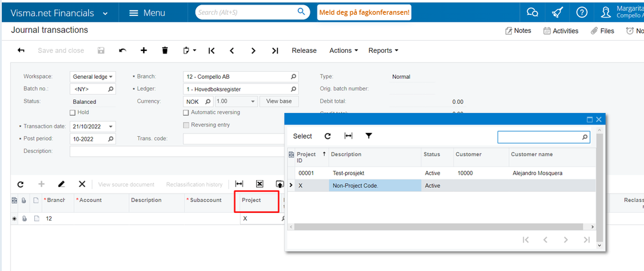Toggle the Hold checkbox
This screenshot has height=271, width=644.
(73, 112)
